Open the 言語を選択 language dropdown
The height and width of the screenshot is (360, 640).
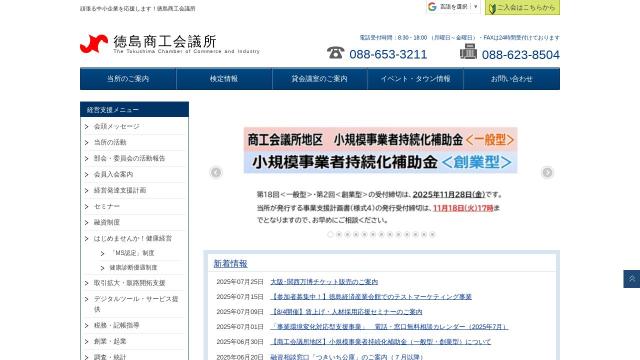(458, 7)
